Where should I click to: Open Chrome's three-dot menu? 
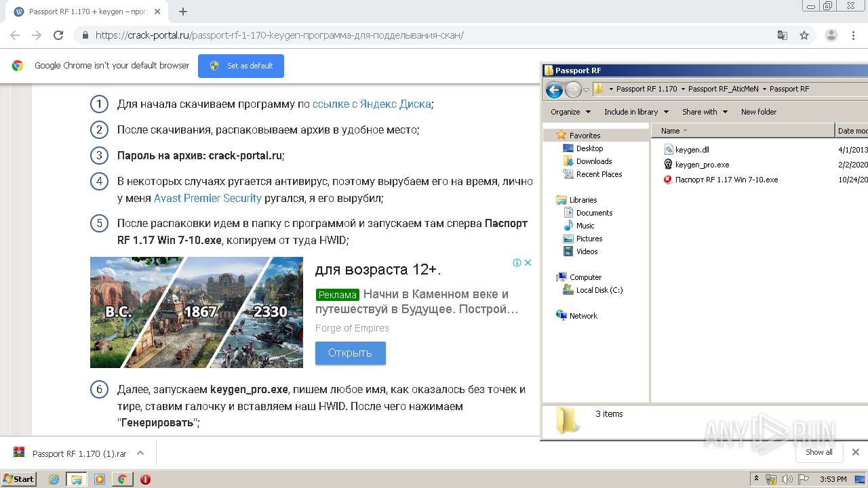[853, 35]
